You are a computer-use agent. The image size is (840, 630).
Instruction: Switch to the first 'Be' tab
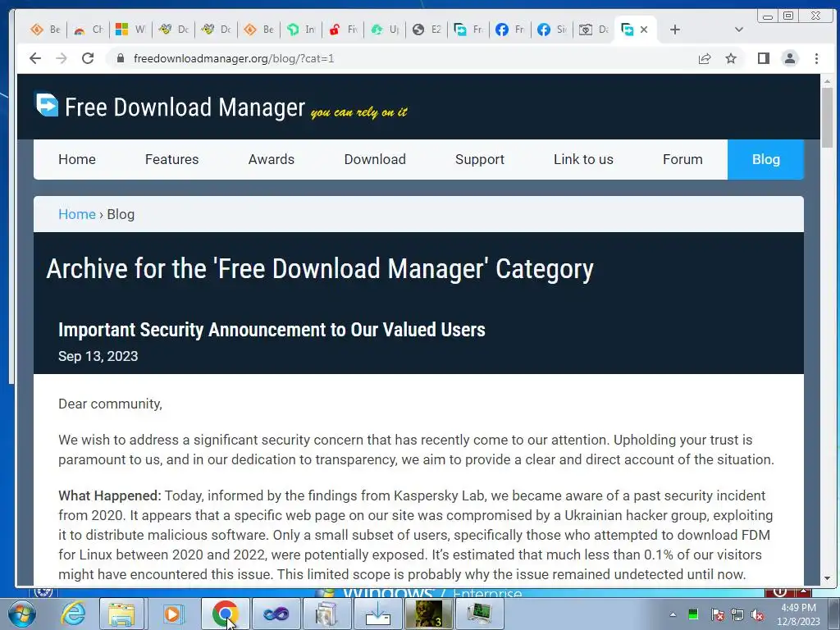[x=45, y=30]
